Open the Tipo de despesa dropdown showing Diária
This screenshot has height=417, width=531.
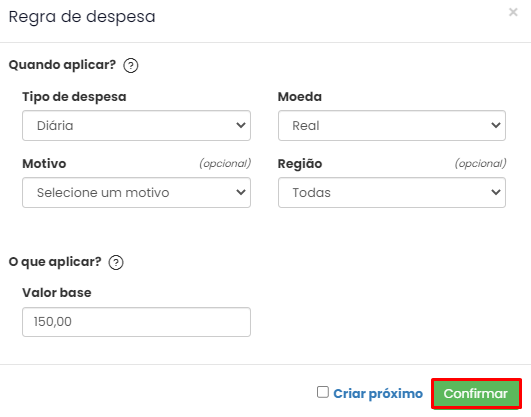click(x=136, y=125)
